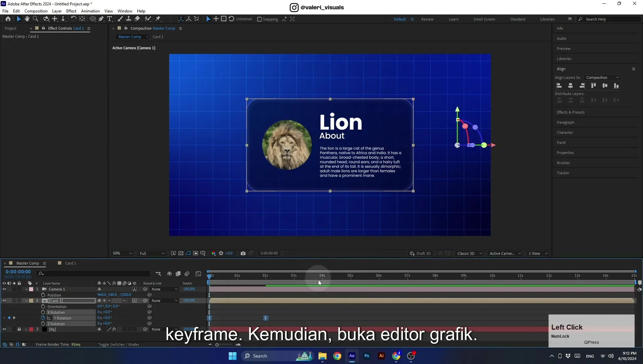Toggle the Snapping checkbox
Image resolution: width=643 pixels, height=364 pixels.
(259, 19)
